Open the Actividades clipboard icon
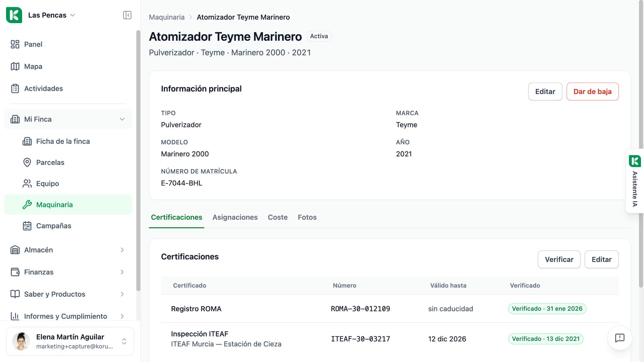The width and height of the screenshot is (644, 362). coord(15,88)
